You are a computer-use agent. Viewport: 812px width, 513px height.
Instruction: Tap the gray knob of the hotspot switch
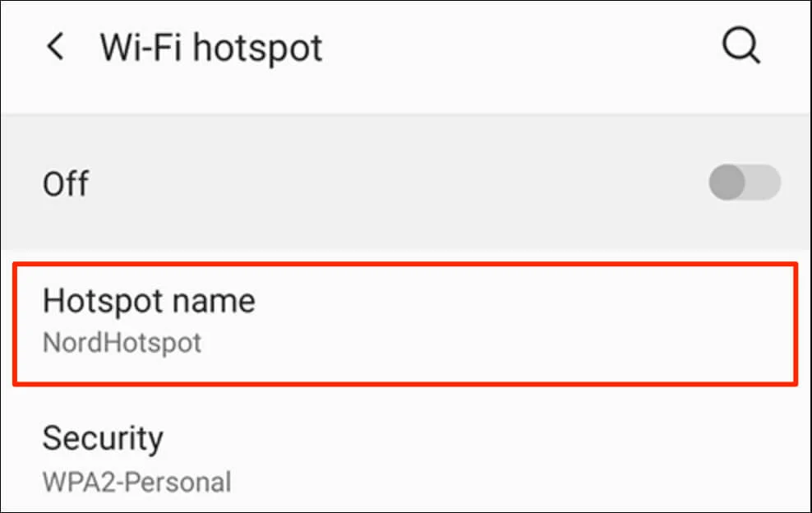(727, 183)
